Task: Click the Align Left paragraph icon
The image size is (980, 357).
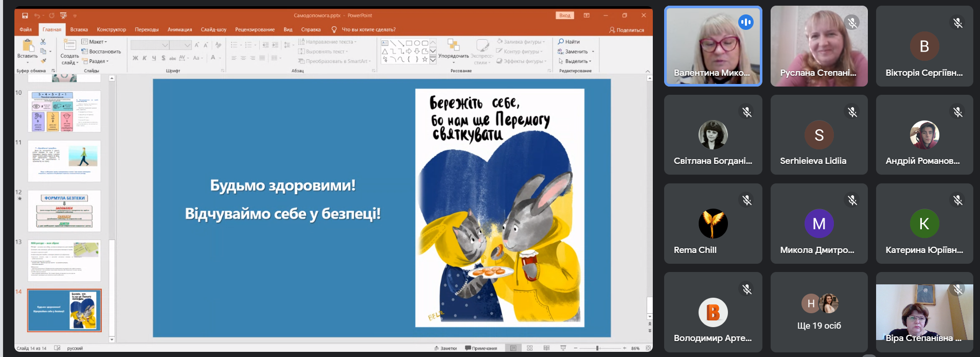Action: pos(234,58)
